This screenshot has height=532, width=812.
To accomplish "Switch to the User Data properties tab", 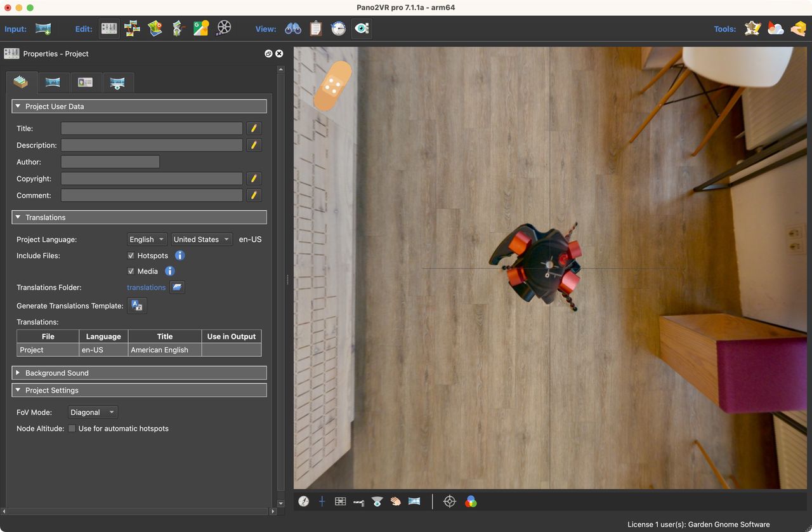I will point(86,83).
